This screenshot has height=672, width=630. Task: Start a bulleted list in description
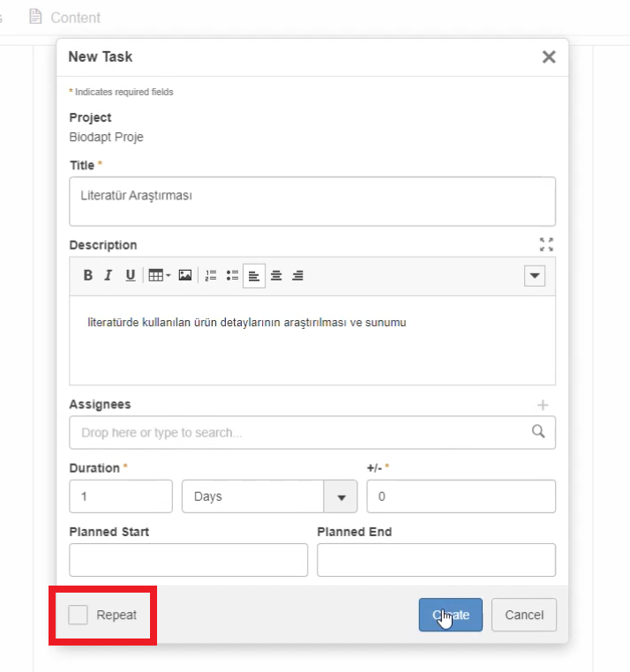tap(233, 275)
